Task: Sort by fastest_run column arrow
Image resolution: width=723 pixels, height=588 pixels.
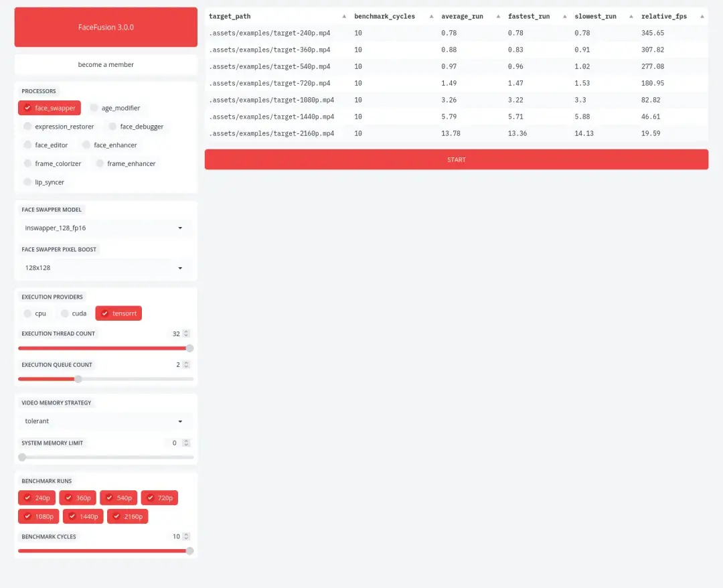Action: pyautogui.click(x=564, y=17)
